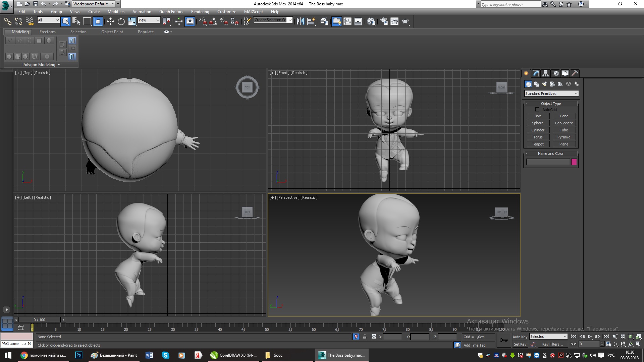Viewport: 644px width, 362px height.
Task: Click the pink object color swatch
Action: coord(574,162)
